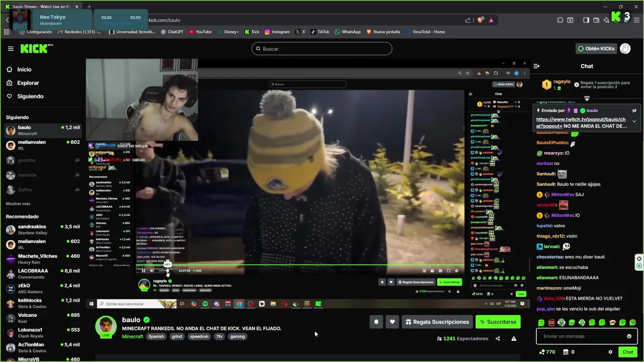Open recommended channel Machete_Vilches
Screen dimensions: 644x362
click(x=43, y=259)
